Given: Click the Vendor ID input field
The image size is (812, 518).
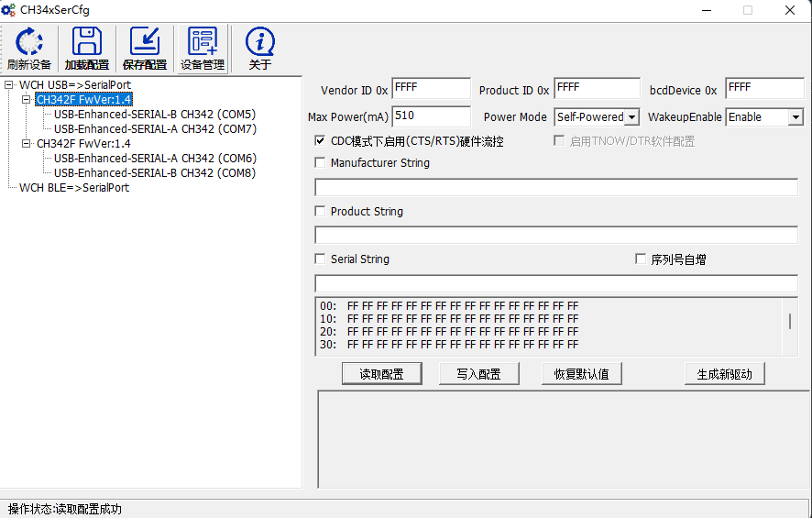Looking at the screenshot, I should pyautogui.click(x=431, y=89).
